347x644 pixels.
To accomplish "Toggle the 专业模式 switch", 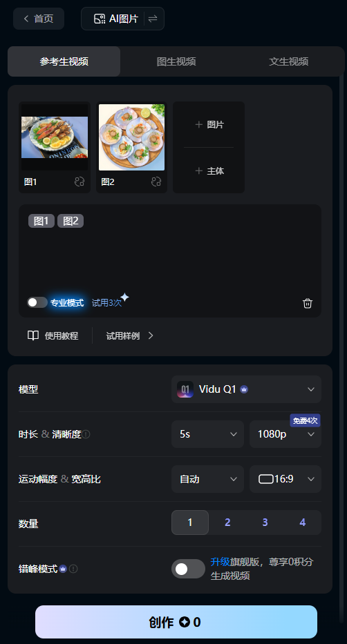I will click(37, 303).
